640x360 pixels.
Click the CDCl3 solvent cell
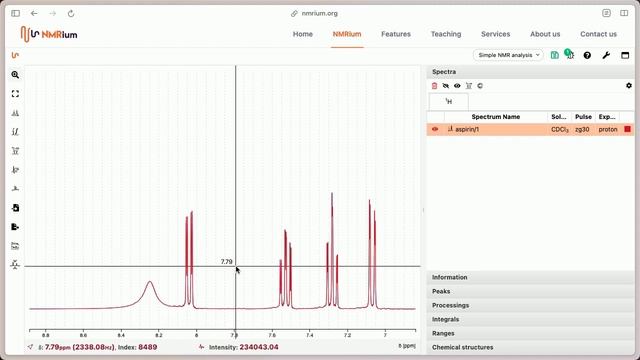pos(560,129)
